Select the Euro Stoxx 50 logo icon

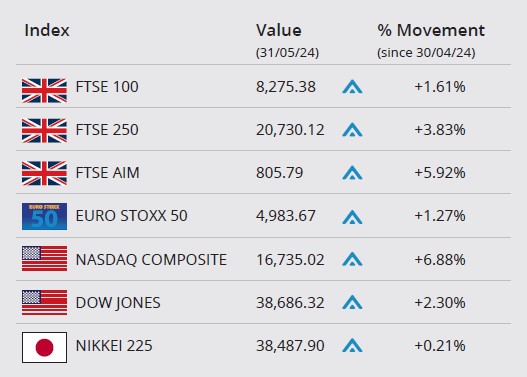click(44, 216)
